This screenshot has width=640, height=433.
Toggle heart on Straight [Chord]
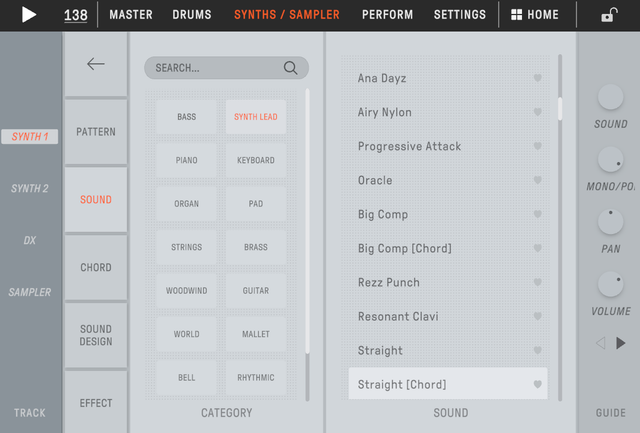coord(537,384)
